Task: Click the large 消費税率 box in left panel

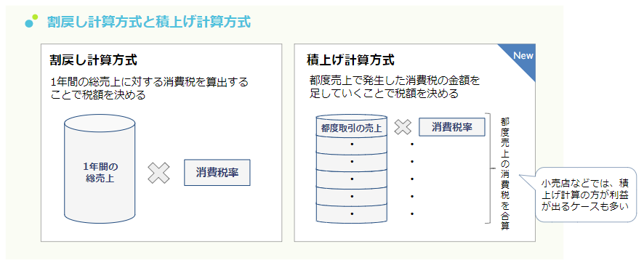Action: pyautogui.click(x=217, y=172)
